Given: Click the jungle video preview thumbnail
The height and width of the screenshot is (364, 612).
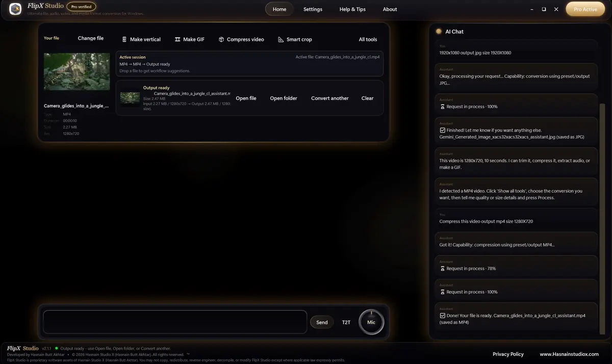Looking at the screenshot, I should [76, 71].
